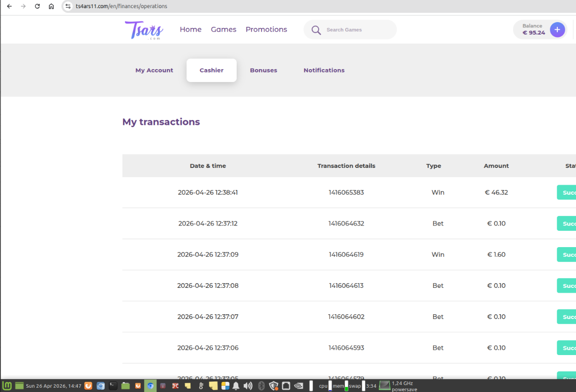Open the Bonuses tab
Viewport: 576px width, 392px height.
pyautogui.click(x=264, y=70)
